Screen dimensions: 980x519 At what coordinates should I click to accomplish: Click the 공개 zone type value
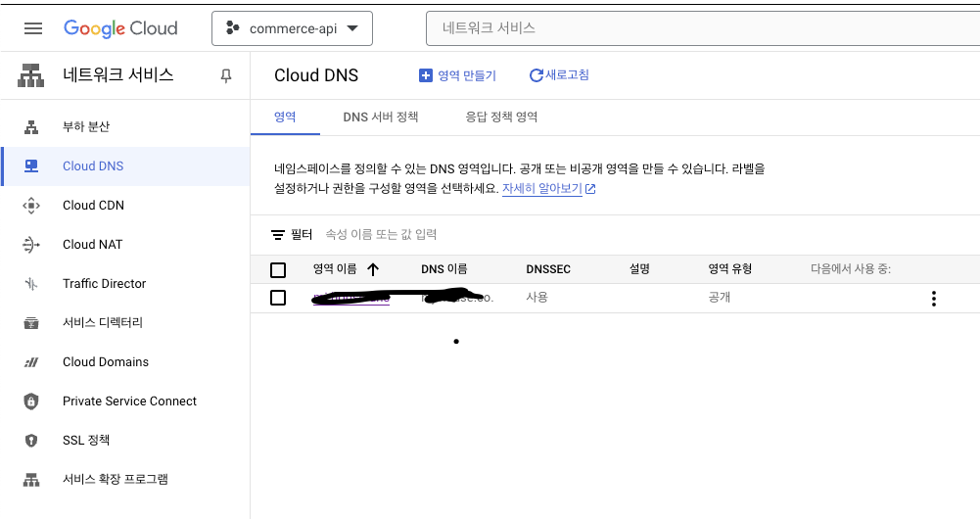(720, 297)
